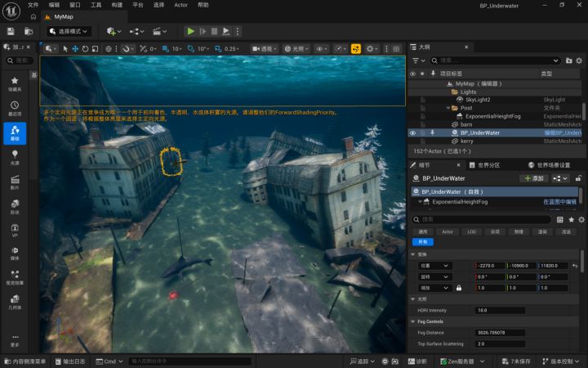Select the barn item in outliner
The height and width of the screenshot is (368, 588).
[x=466, y=124]
